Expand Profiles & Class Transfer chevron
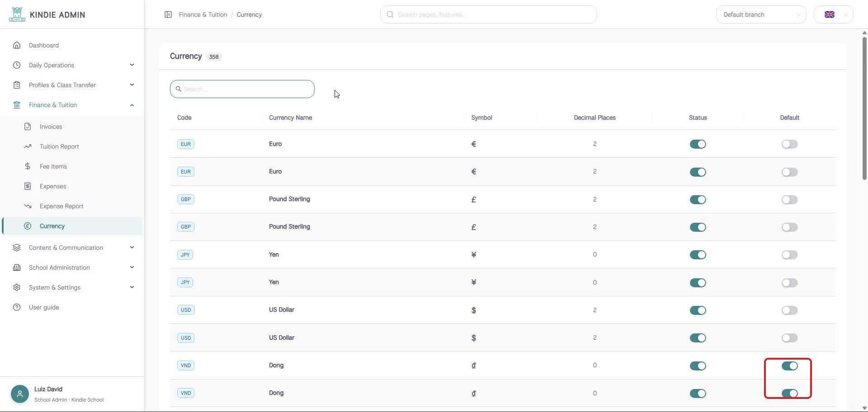Image resolution: width=868 pixels, height=412 pixels. coord(132,85)
